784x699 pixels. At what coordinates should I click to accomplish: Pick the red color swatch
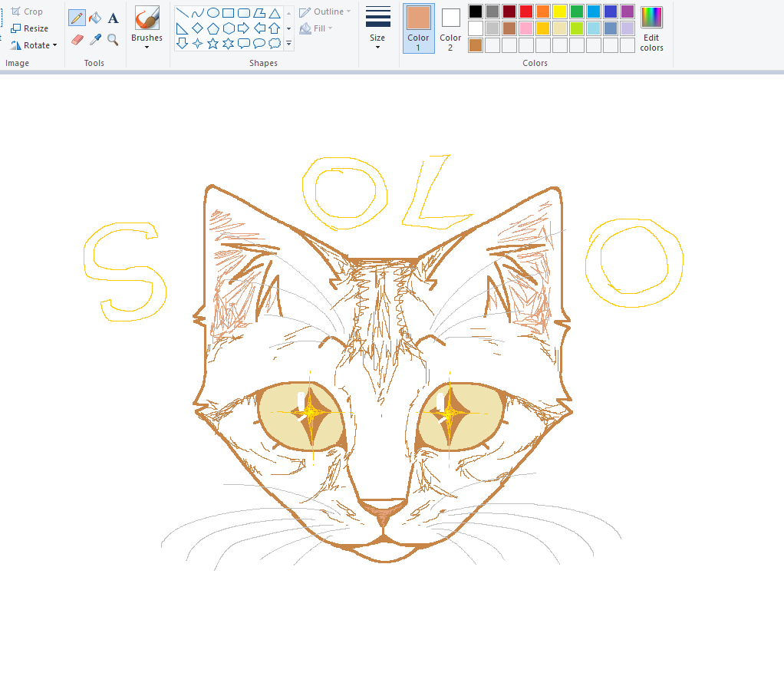coord(526,11)
